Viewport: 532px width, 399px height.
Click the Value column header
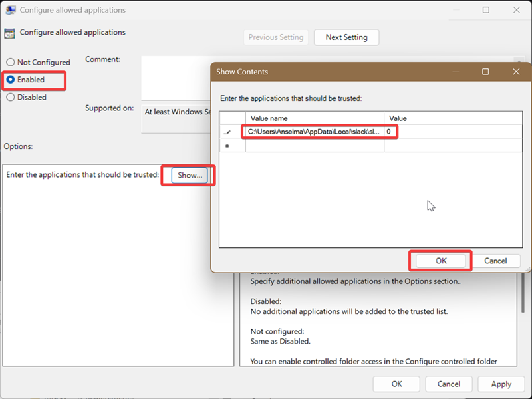click(453, 118)
